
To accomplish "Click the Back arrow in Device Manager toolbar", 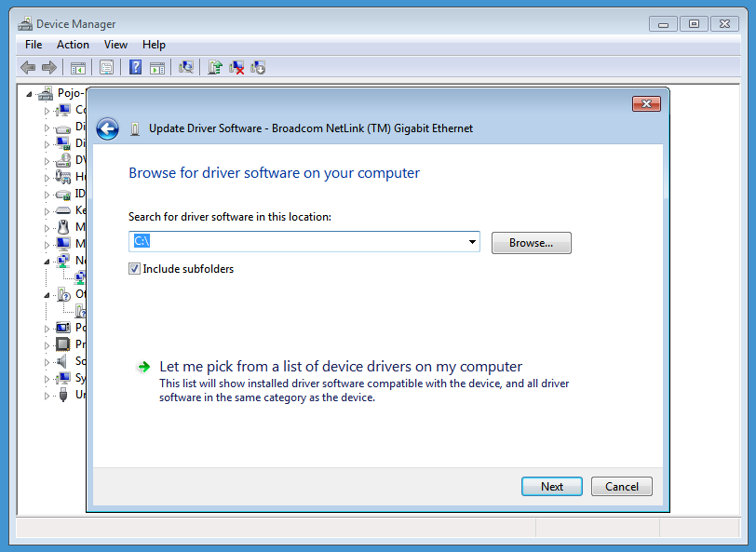I will pyautogui.click(x=28, y=68).
